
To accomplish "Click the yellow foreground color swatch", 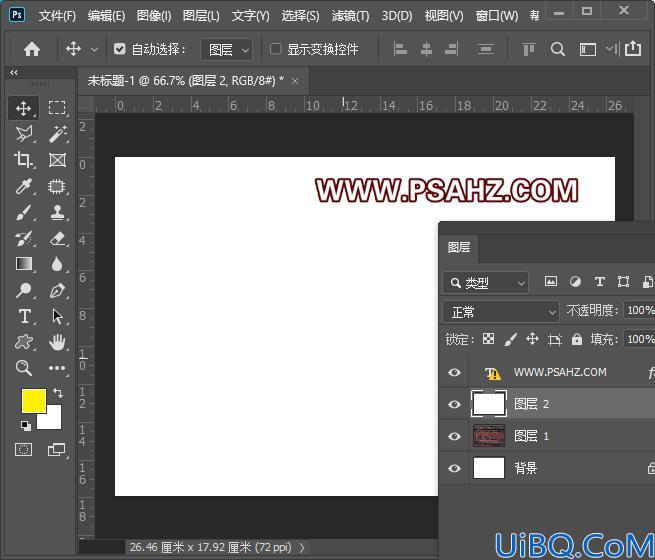I will [x=33, y=400].
